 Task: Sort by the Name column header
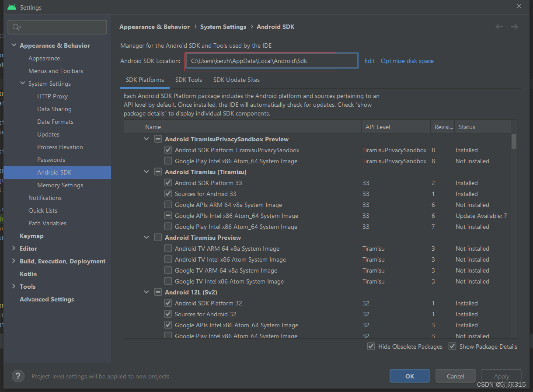click(x=251, y=127)
